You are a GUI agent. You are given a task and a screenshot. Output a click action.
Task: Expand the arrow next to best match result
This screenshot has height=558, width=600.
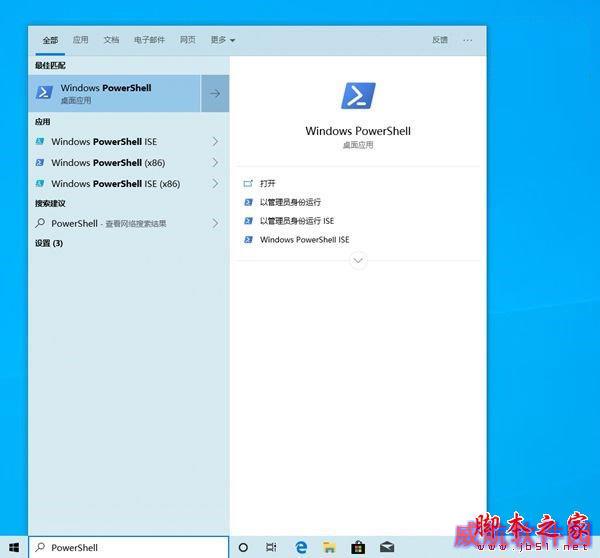(215, 93)
